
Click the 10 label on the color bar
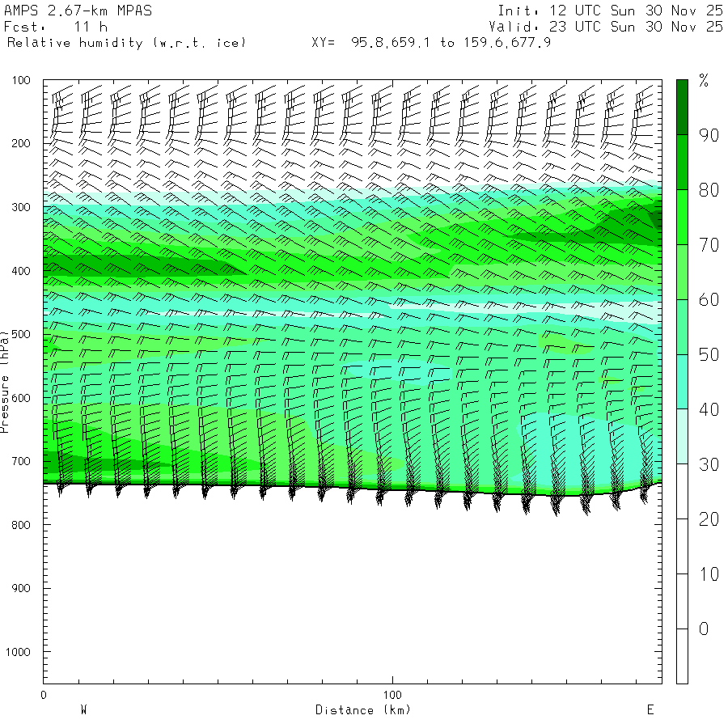(x=709, y=574)
